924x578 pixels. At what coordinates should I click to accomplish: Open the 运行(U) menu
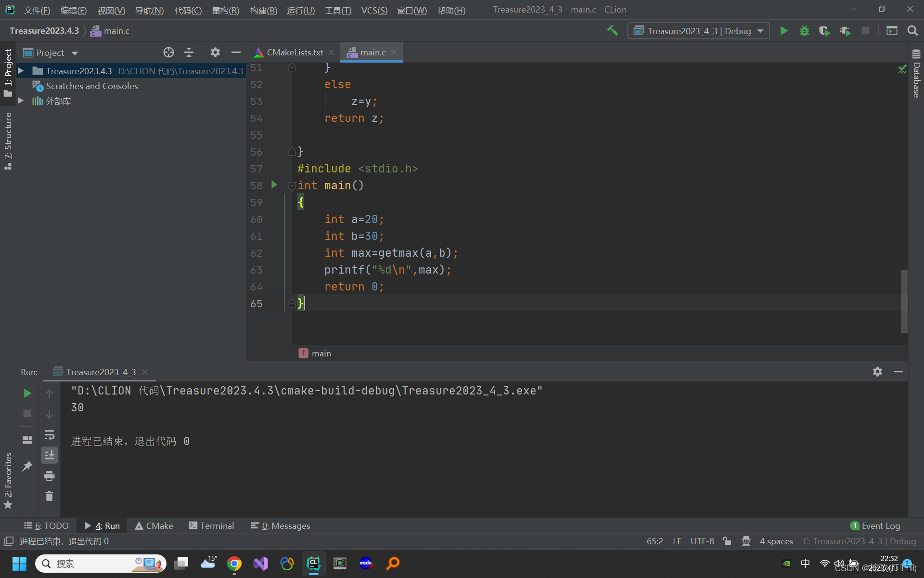[x=300, y=10]
